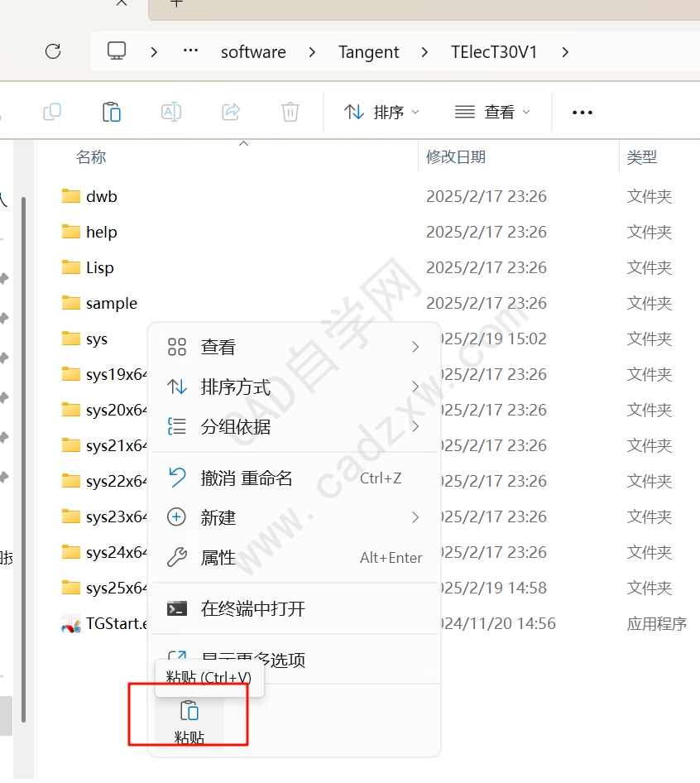Image resolution: width=700 pixels, height=783 pixels.
Task: Expand the chevron after software in the path
Action: coord(312,52)
